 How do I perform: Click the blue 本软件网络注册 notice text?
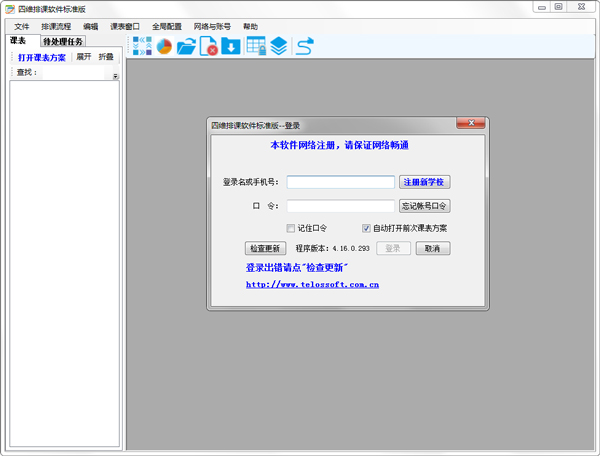pyautogui.click(x=339, y=145)
